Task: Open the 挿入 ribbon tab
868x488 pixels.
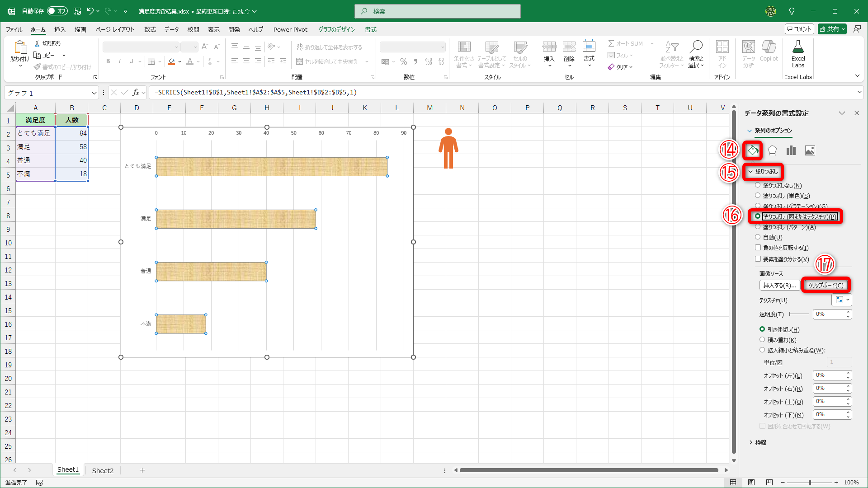Action: [x=60, y=29]
